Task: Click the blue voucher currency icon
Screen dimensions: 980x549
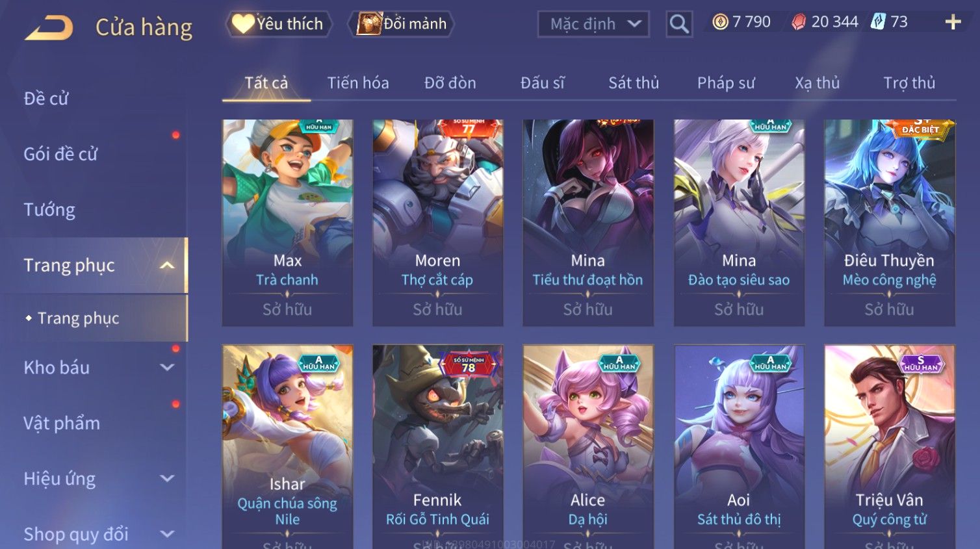Action: [x=878, y=21]
